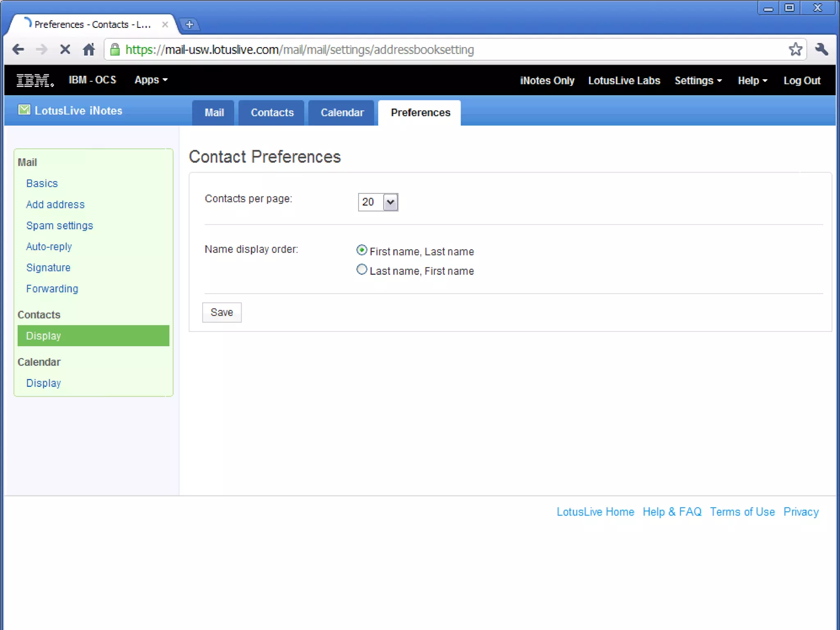
Task: Select First name, Last name order
Action: tap(361, 250)
